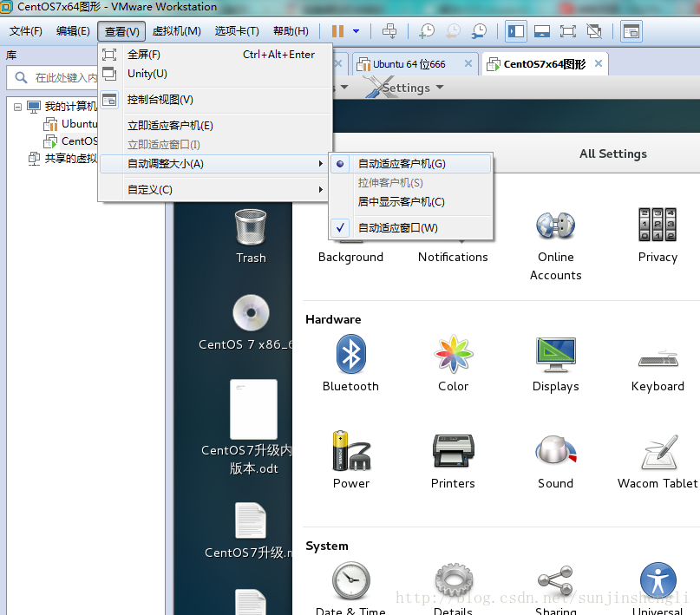
Task: Choose 控制台视图(V) menu entry
Action: (x=216, y=100)
